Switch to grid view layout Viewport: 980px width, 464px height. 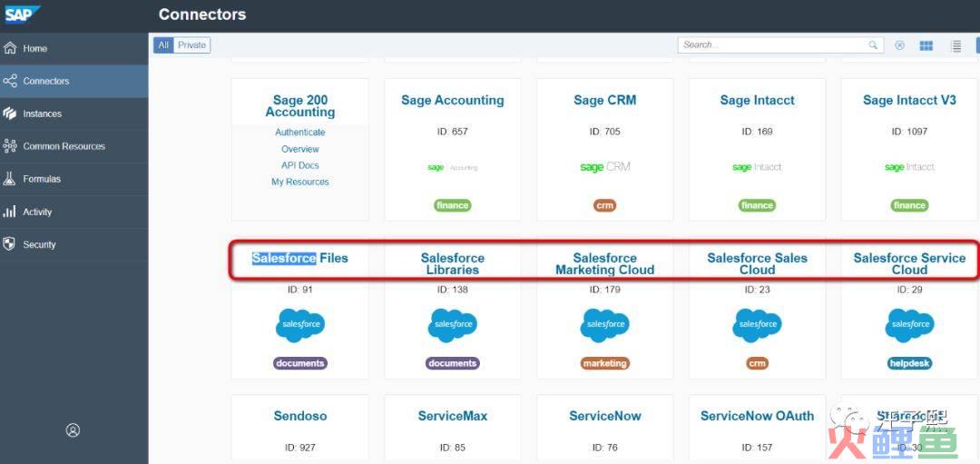926,45
